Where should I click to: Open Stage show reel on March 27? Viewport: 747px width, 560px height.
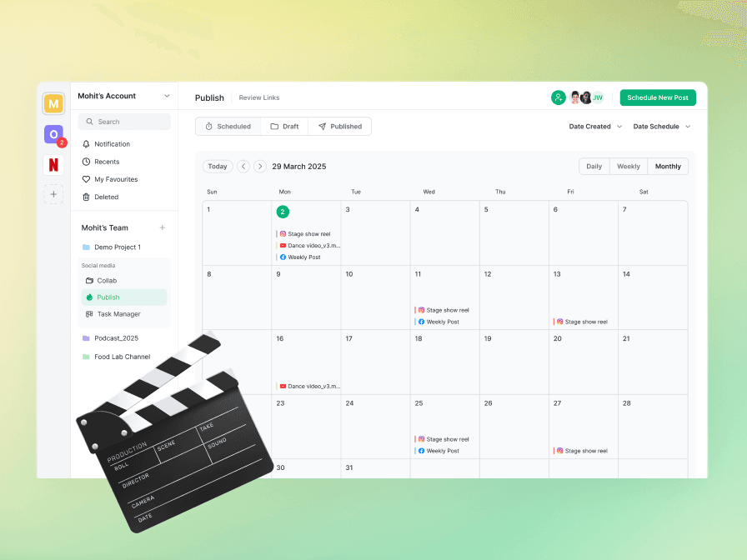pos(581,451)
